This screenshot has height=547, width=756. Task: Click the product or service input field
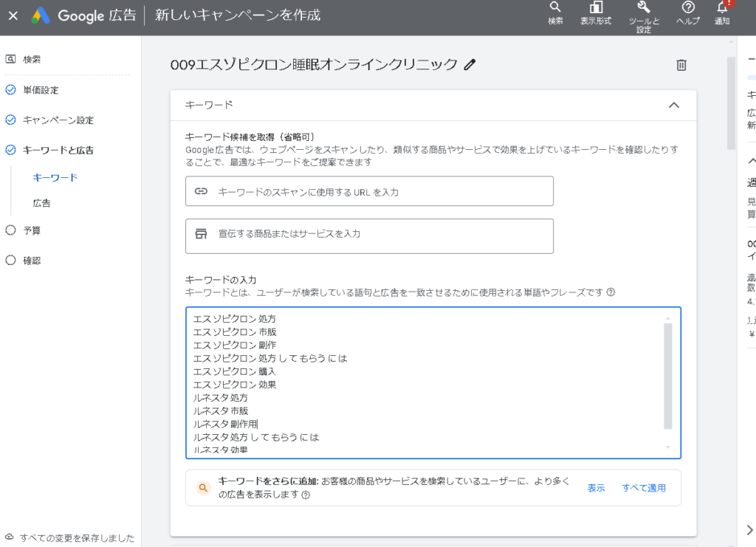point(369,236)
